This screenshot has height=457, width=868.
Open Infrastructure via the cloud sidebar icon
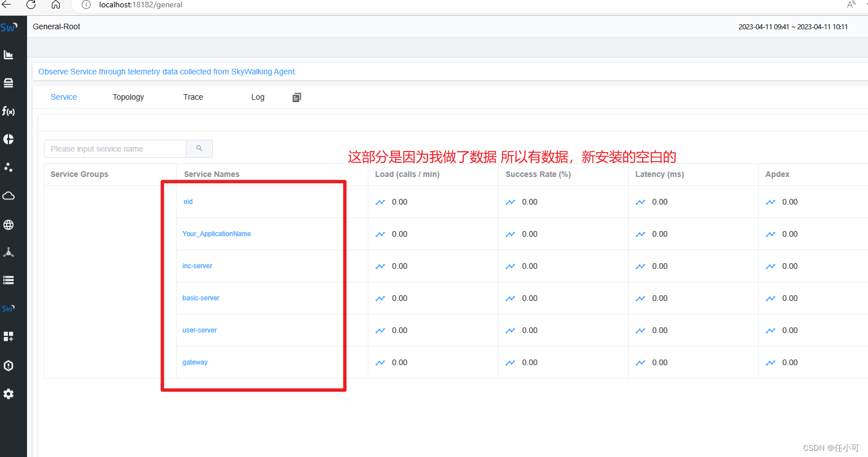(x=8, y=196)
